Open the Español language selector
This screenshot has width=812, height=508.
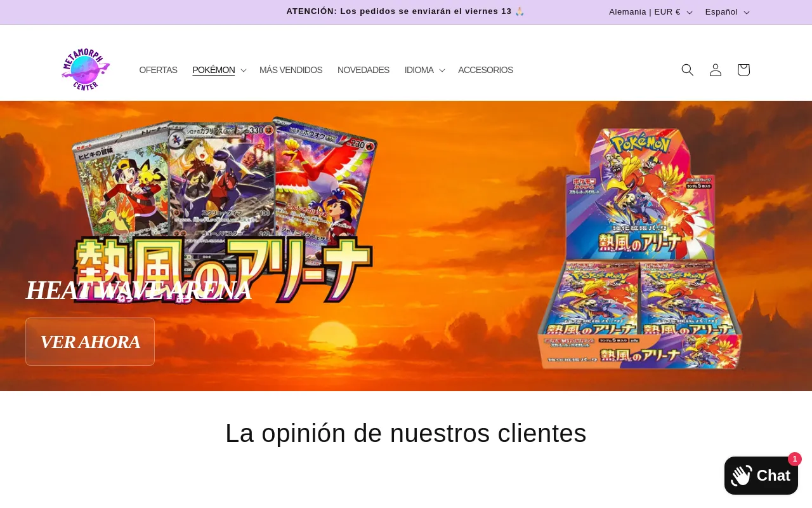(x=726, y=11)
